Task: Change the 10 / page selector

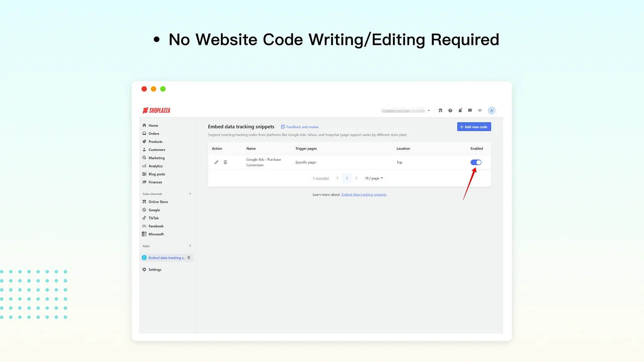Action: [x=373, y=178]
